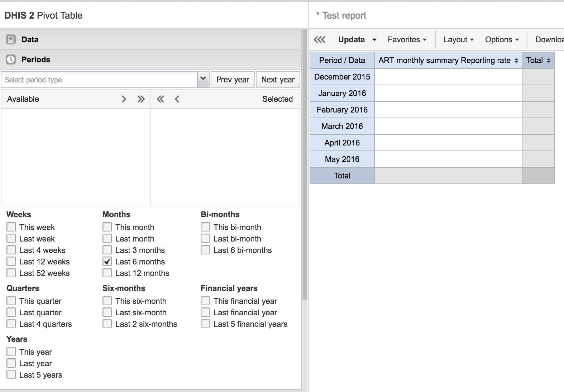This screenshot has height=392, width=564.
Task: Click the single left arrow deselect icon
Action: (177, 99)
